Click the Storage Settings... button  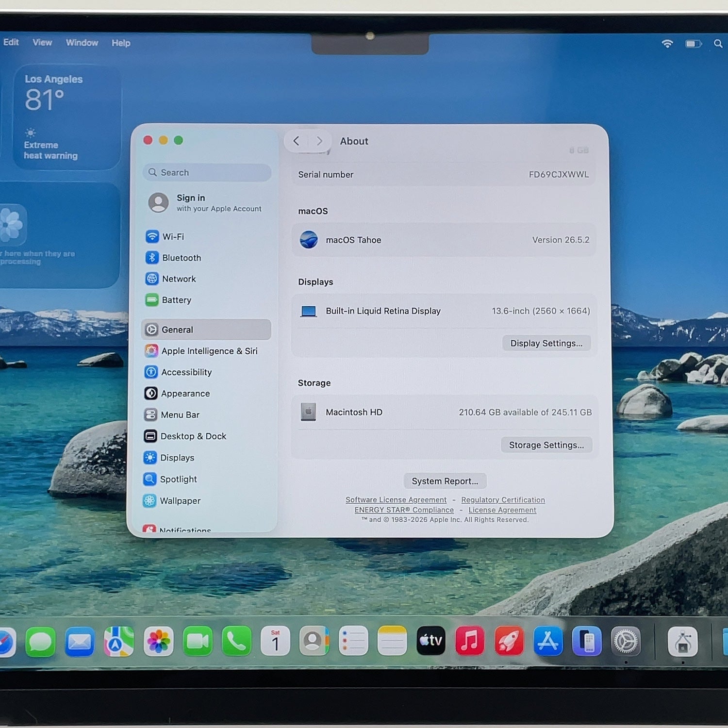pos(546,445)
